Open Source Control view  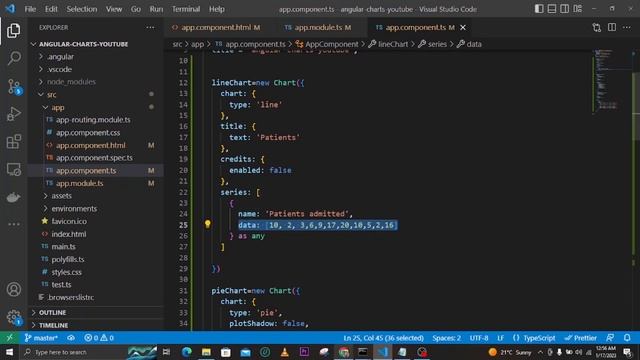[x=13, y=87]
